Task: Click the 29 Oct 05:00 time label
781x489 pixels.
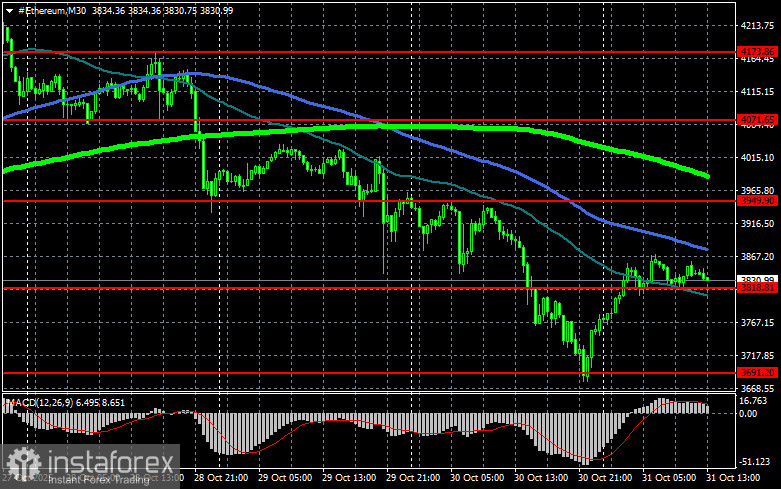Action: click(x=285, y=478)
